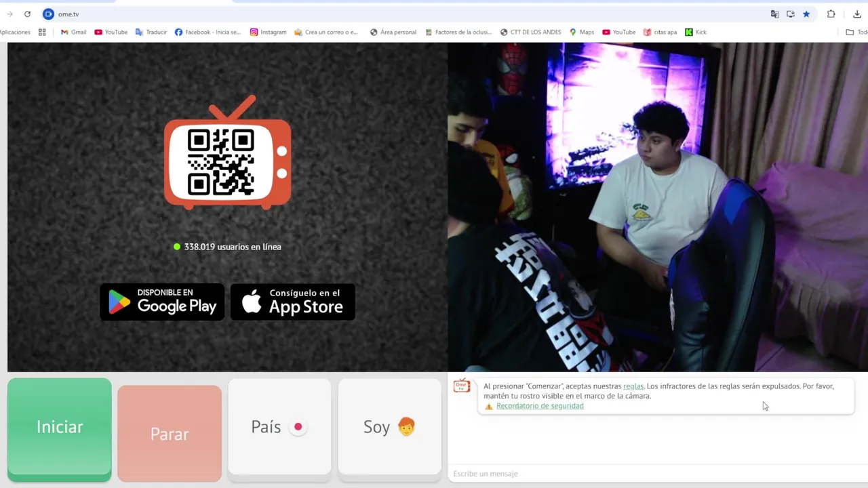Image resolution: width=868 pixels, height=488 pixels.
Task: Toggle the bookmark star
Action: click(x=806, y=14)
